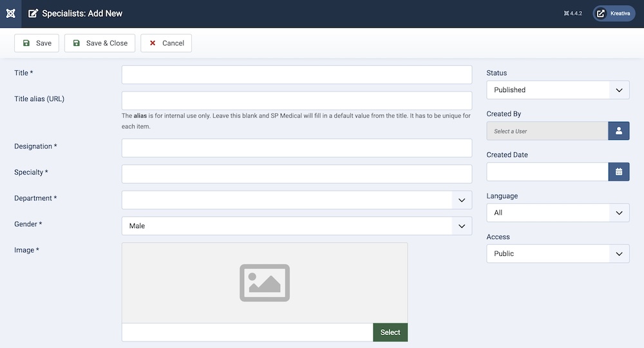Click the Image label
This screenshot has width=644, height=348.
pos(26,250)
